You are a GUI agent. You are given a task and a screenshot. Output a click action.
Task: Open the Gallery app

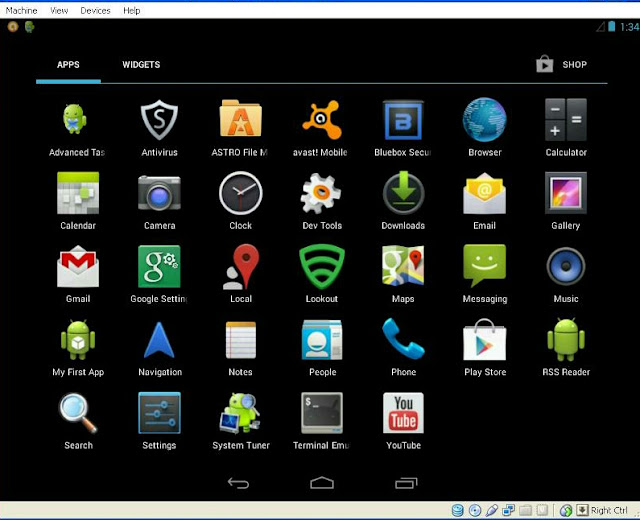(x=566, y=201)
